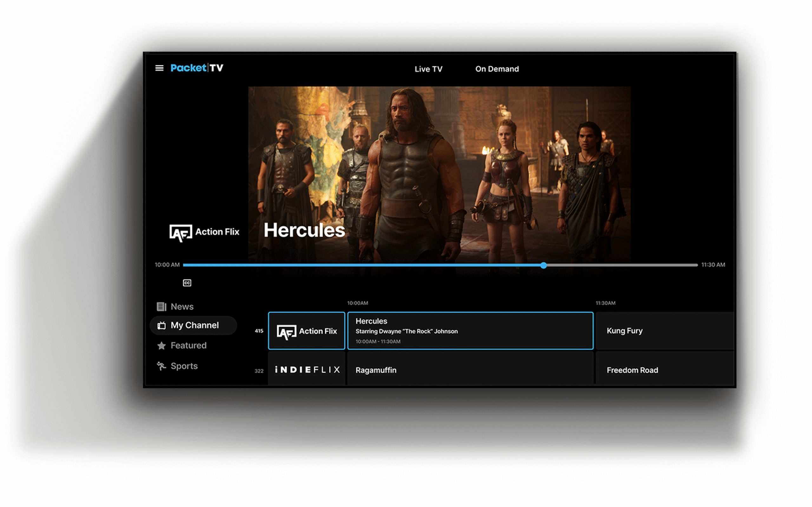Click the PacketTV logo

(x=197, y=68)
